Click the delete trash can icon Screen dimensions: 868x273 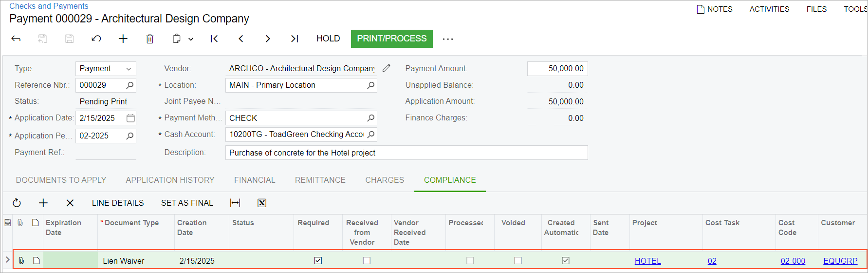point(150,39)
